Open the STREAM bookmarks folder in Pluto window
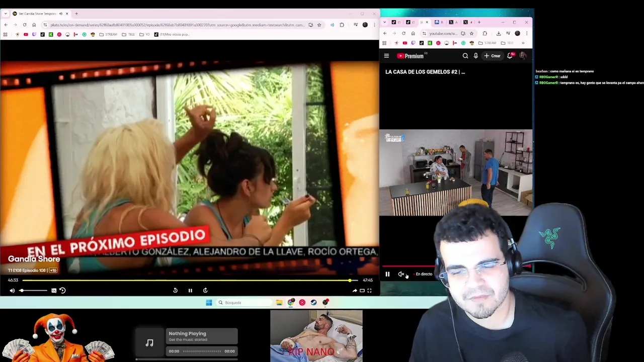This screenshot has height=362, width=644. (x=108, y=34)
